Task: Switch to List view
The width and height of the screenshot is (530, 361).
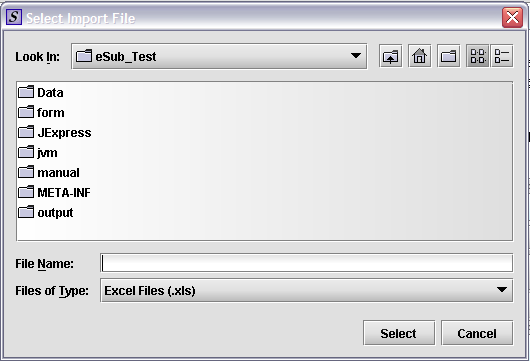Action: point(478,56)
